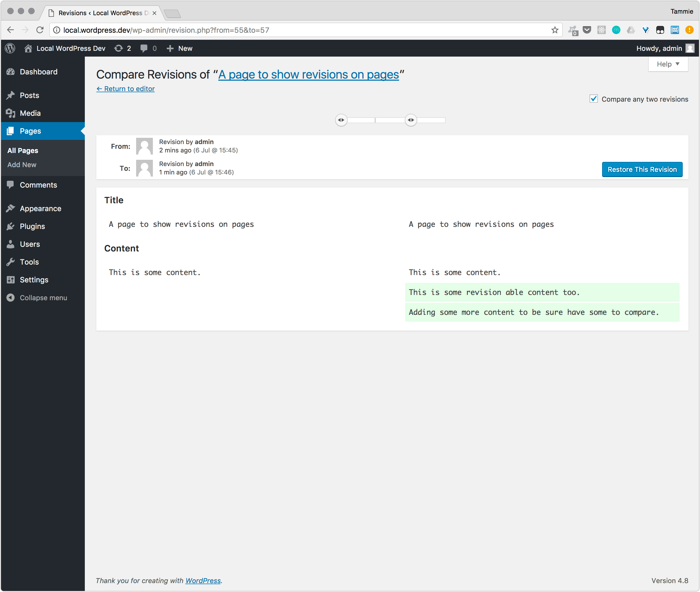Click the orange warning extension icon

click(689, 30)
